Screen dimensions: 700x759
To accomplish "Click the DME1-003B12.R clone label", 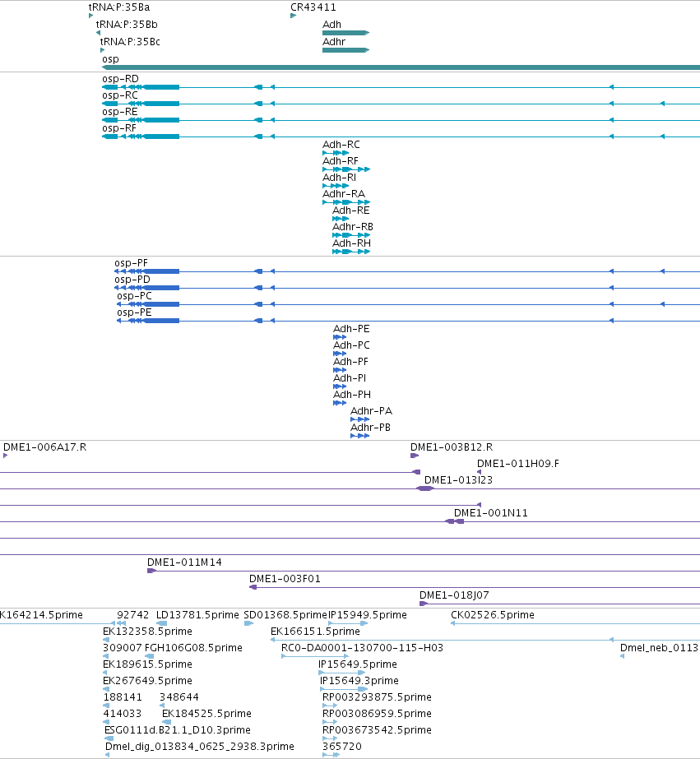I will click(x=452, y=447).
